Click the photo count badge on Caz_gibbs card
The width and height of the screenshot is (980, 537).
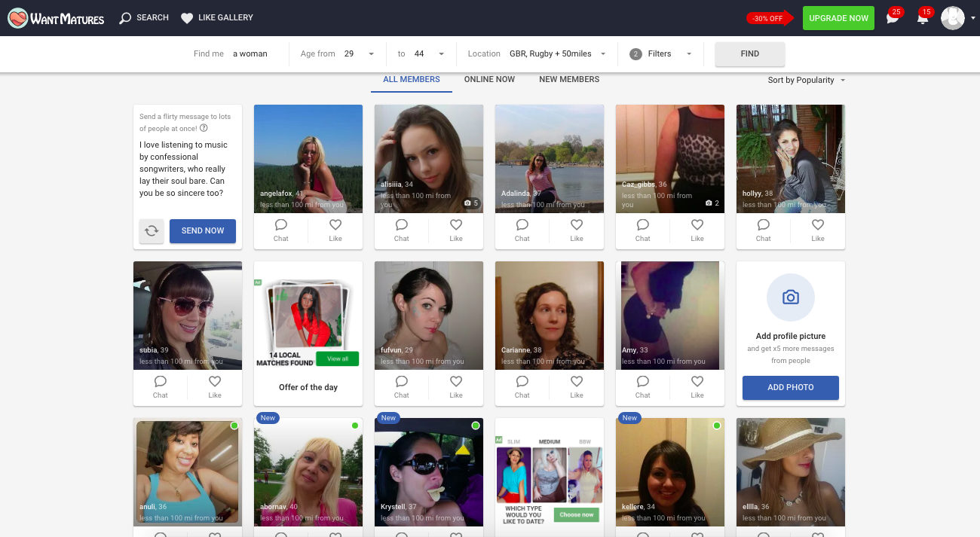[710, 202]
